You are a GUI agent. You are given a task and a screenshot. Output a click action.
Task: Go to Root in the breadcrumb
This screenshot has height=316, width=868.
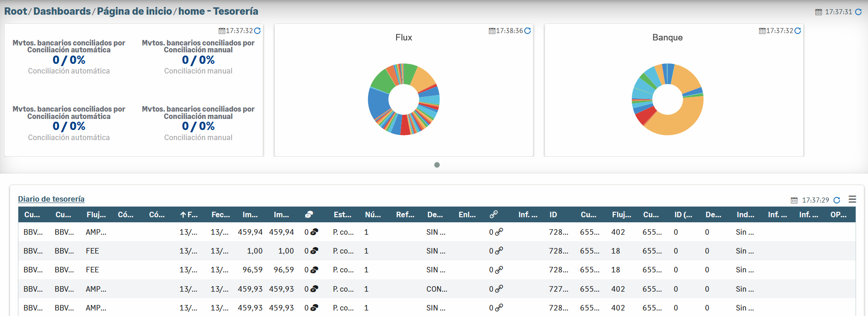(x=16, y=11)
